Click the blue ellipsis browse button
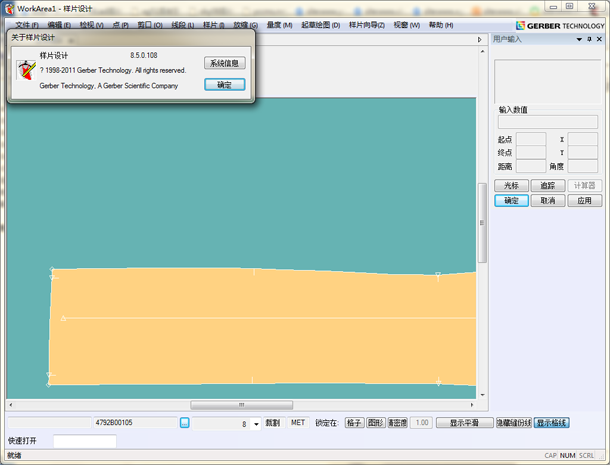Screen dimensions: 610x465 (x=185, y=423)
